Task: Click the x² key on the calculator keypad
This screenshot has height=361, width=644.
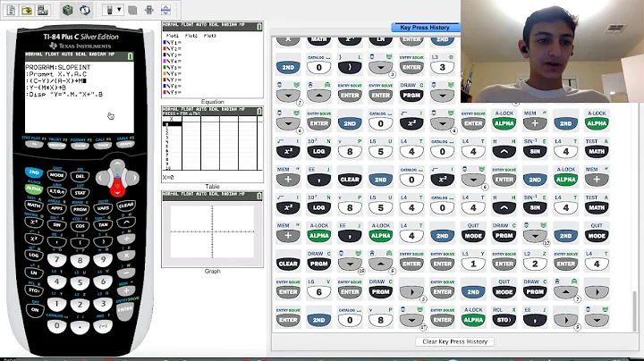Action: 34,239
